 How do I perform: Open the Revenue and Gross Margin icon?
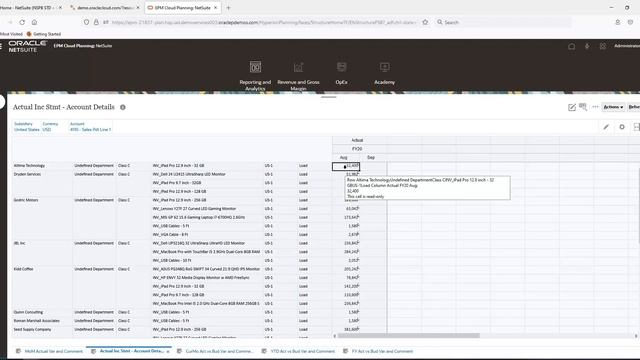(x=298, y=67)
